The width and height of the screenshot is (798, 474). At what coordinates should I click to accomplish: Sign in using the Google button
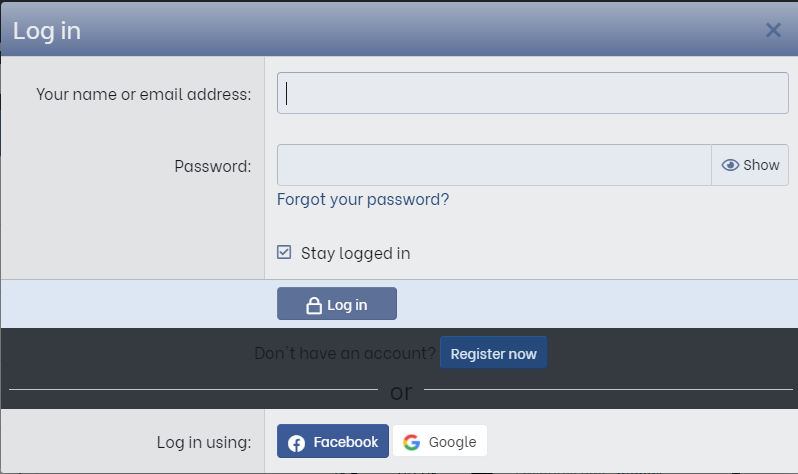(x=440, y=442)
